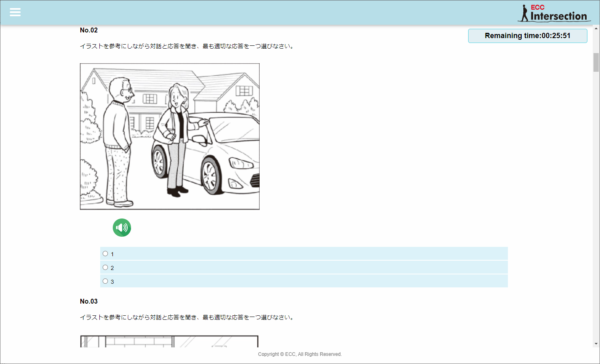Click the Copyright ECC footer text
600x364 pixels.
point(300,354)
